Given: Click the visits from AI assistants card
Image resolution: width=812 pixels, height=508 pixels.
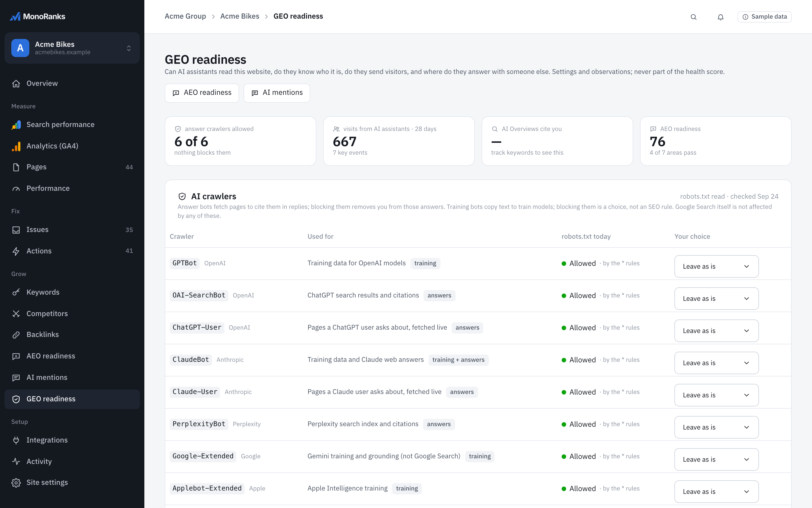Looking at the screenshot, I should click(399, 141).
